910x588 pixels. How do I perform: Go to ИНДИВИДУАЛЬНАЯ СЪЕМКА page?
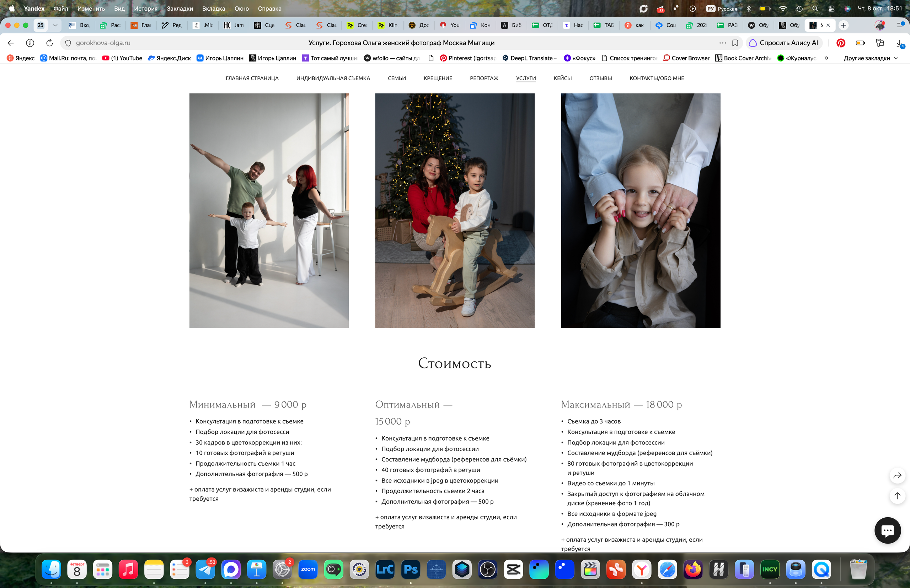click(333, 78)
